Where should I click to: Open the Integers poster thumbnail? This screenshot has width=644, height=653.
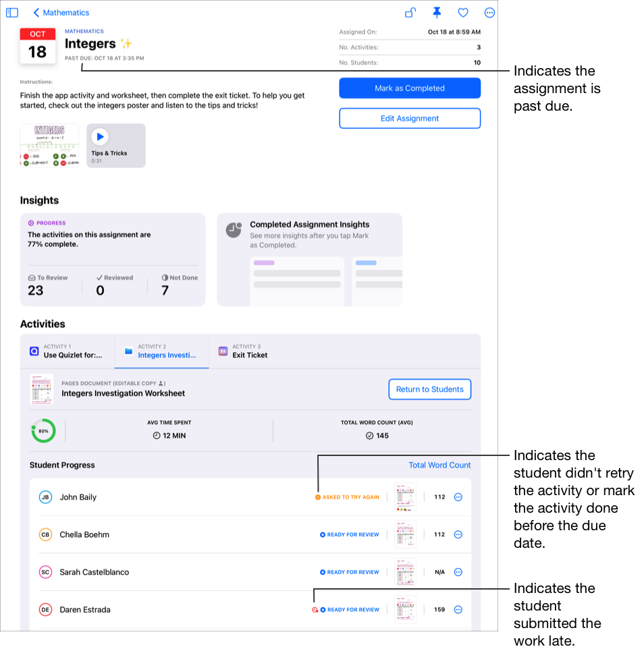[49, 145]
